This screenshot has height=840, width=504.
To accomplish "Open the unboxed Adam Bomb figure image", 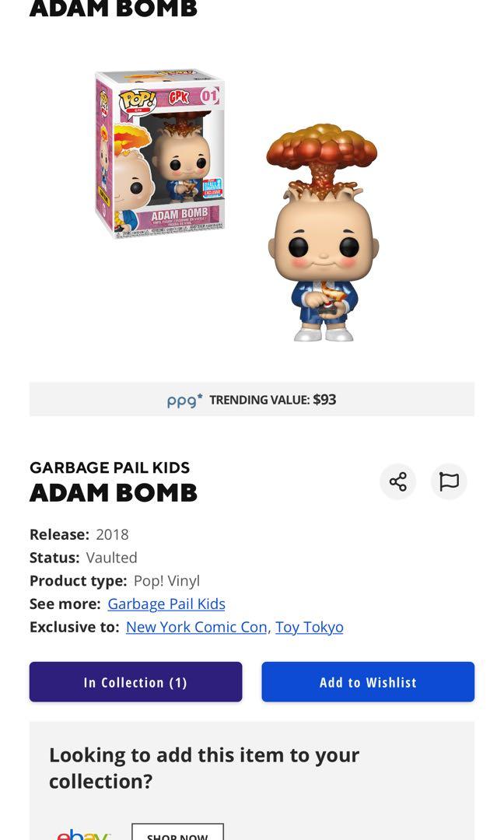I will [323, 233].
